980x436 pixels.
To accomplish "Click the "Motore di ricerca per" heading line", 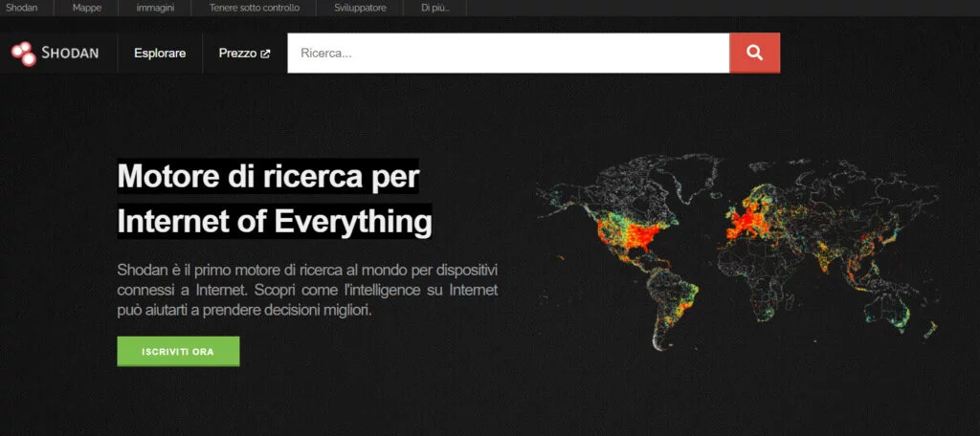I will 268,177.
